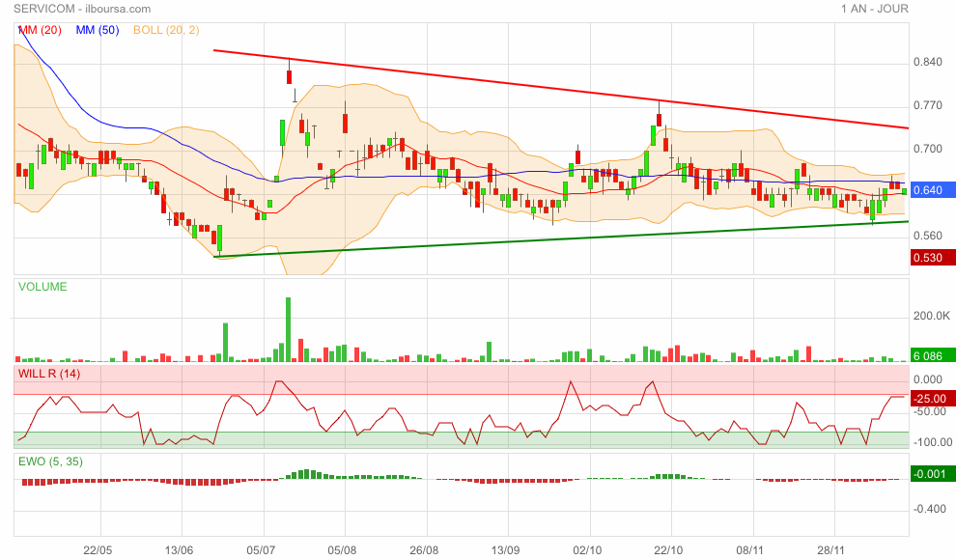Click the WILL R (14) indicator label
This screenshot has height=560, width=956.
[49, 374]
